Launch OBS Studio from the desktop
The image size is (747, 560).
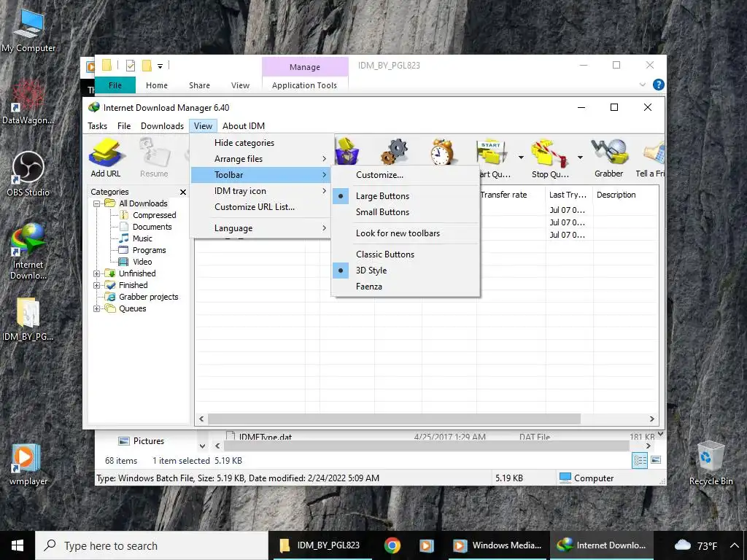point(28,174)
